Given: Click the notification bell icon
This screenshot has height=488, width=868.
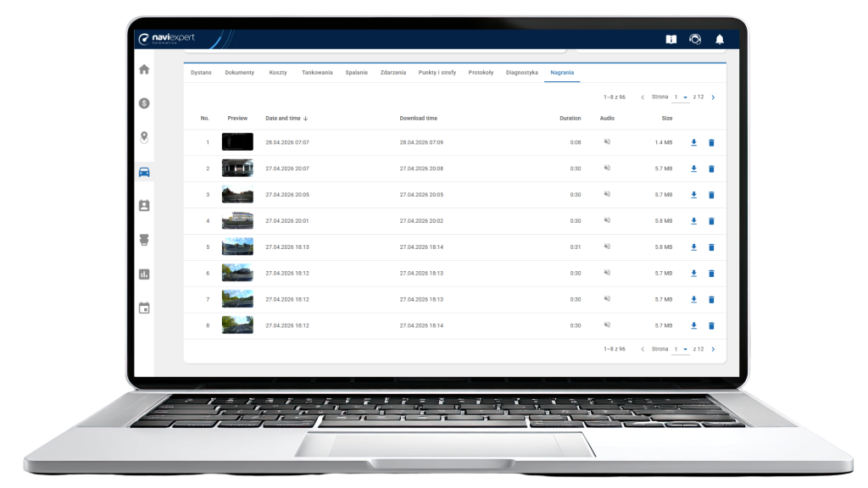Looking at the screenshot, I should pyautogui.click(x=720, y=39).
